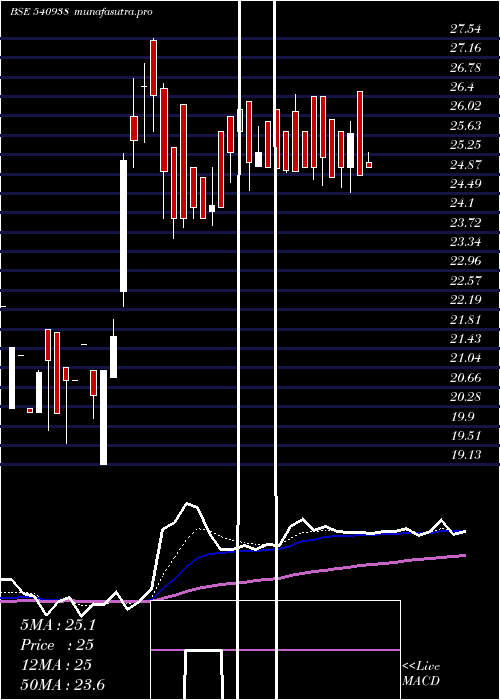Click the 23.34 price axis label
This screenshot has width=500, height=700.
[x=466, y=242]
